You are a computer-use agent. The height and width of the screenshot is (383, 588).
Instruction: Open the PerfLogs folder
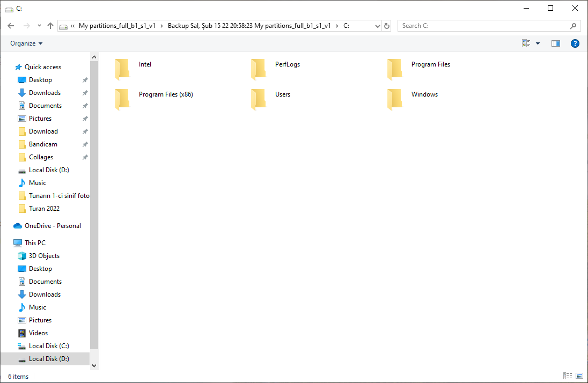click(276, 69)
